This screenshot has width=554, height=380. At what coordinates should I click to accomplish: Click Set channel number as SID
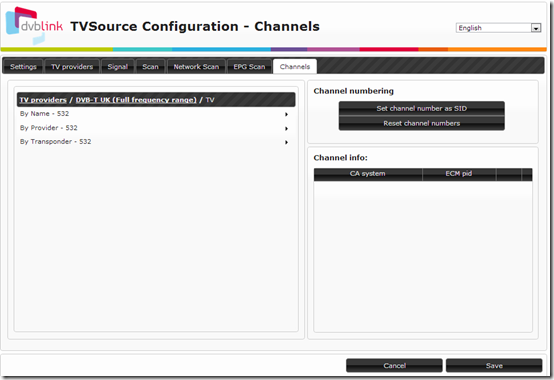(x=422, y=108)
